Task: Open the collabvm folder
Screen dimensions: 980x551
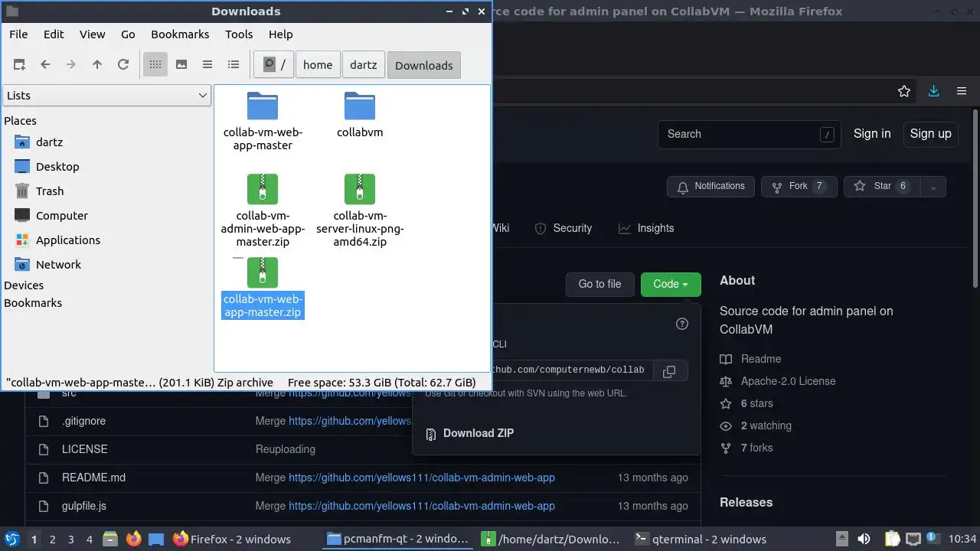Action: (360, 115)
